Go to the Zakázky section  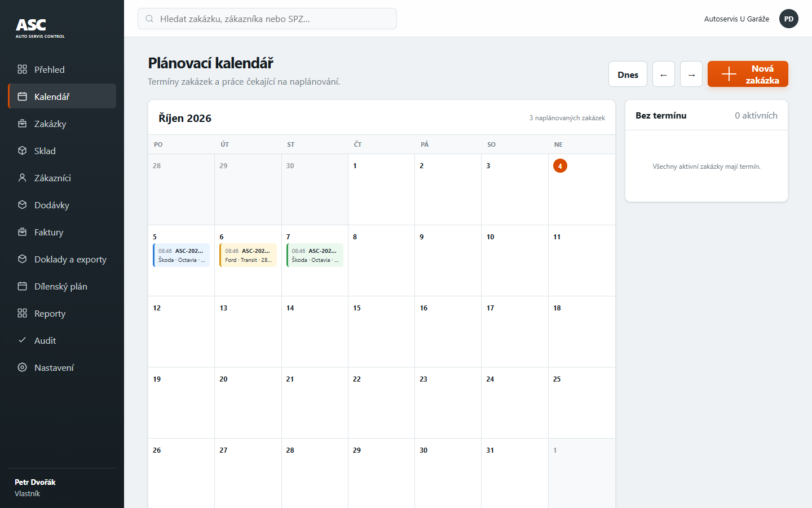[x=62, y=124]
